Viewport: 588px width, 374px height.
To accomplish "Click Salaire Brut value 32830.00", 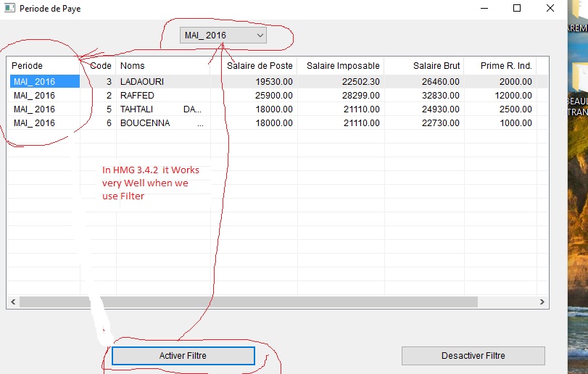I will click(441, 95).
